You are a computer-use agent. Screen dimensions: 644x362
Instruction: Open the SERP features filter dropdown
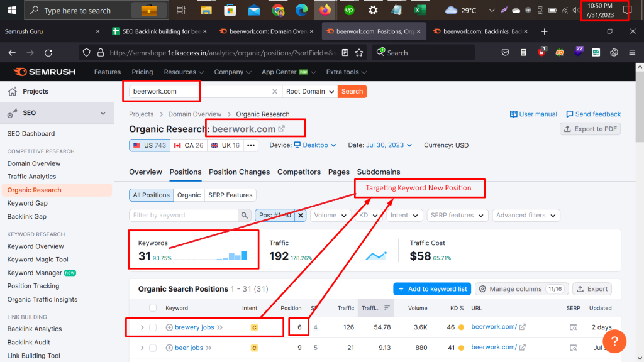[x=457, y=215]
